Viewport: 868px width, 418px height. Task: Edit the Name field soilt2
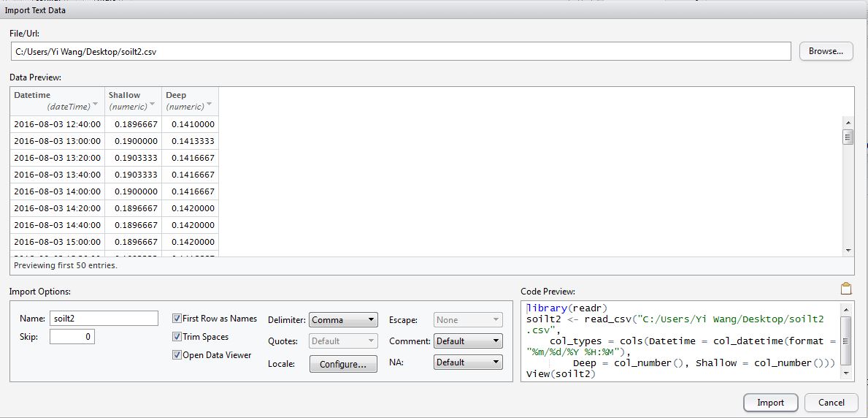(x=104, y=318)
